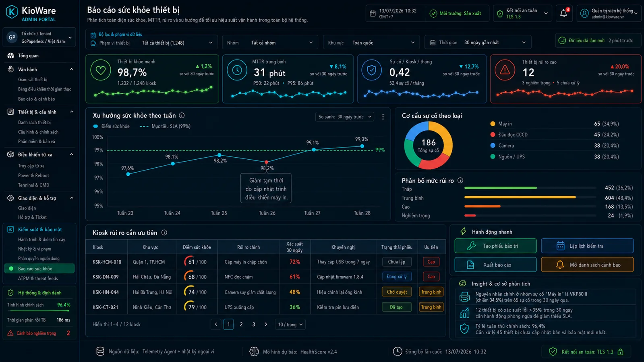This screenshot has height=362, width=644.
Task: Open the three-dot chart options menu
Action: [x=383, y=117]
